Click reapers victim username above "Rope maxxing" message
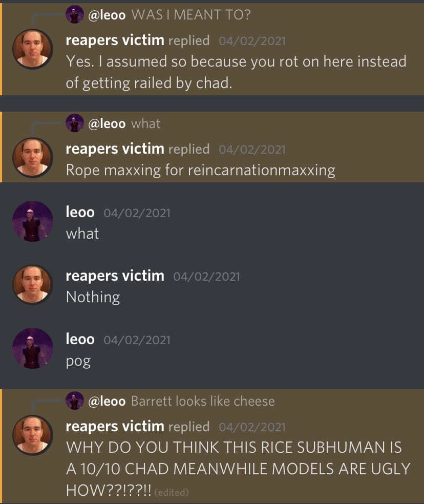 click(x=115, y=149)
